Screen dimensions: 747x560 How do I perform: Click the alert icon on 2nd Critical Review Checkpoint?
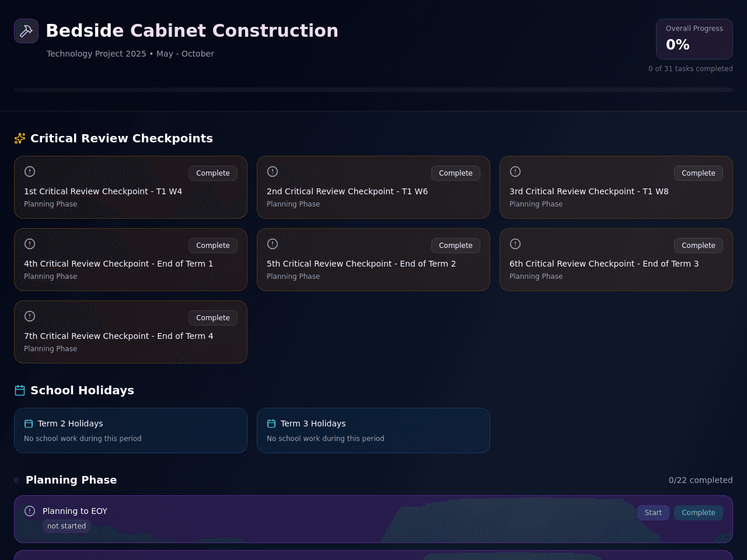pos(273,171)
